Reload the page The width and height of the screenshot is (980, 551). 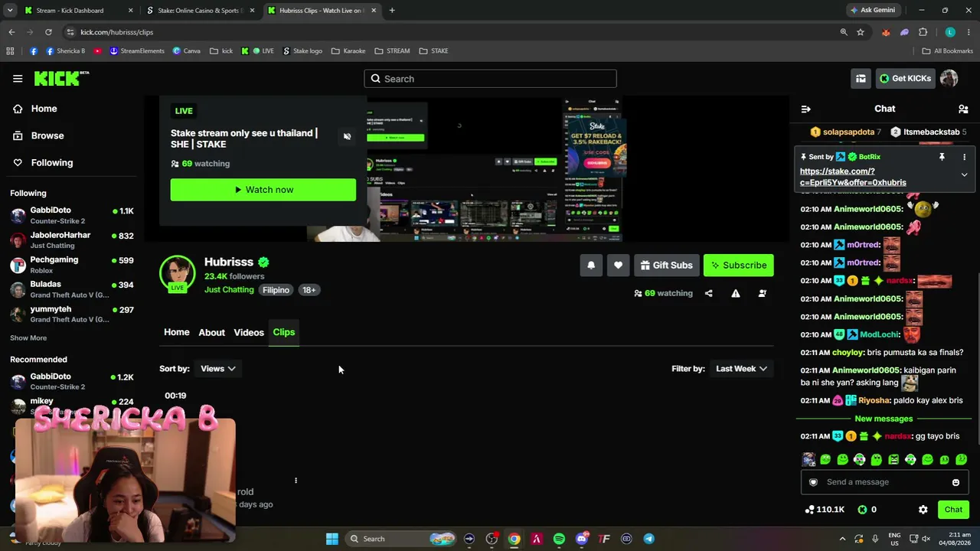(x=48, y=32)
